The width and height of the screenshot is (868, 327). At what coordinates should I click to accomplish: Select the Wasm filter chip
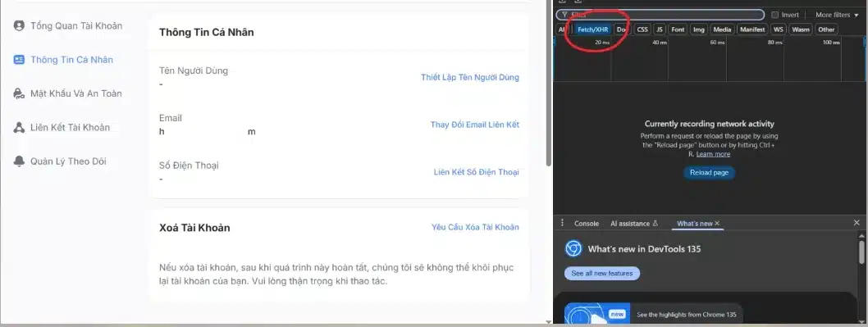801,30
